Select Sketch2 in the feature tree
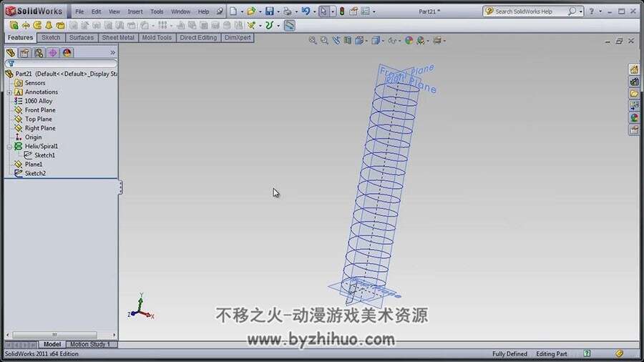Image resolution: width=644 pixels, height=362 pixels. coord(35,173)
